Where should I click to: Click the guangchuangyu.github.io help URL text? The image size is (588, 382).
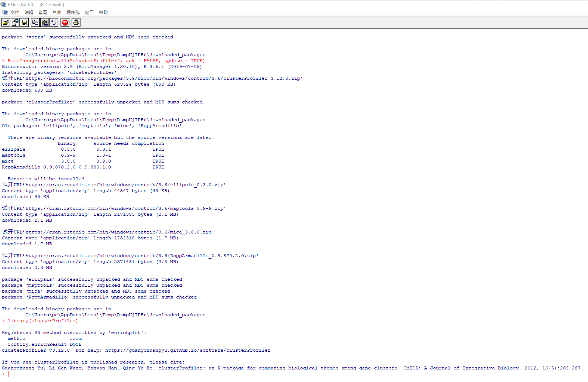[x=188, y=350]
